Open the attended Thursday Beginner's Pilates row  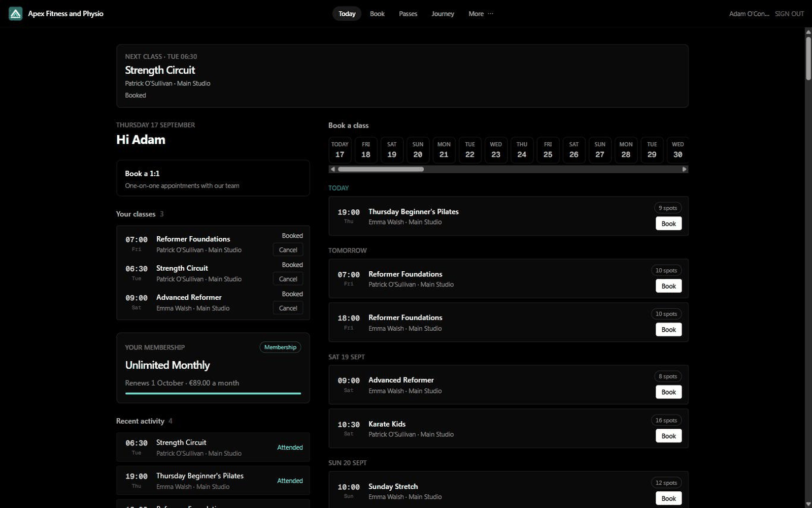point(213,481)
